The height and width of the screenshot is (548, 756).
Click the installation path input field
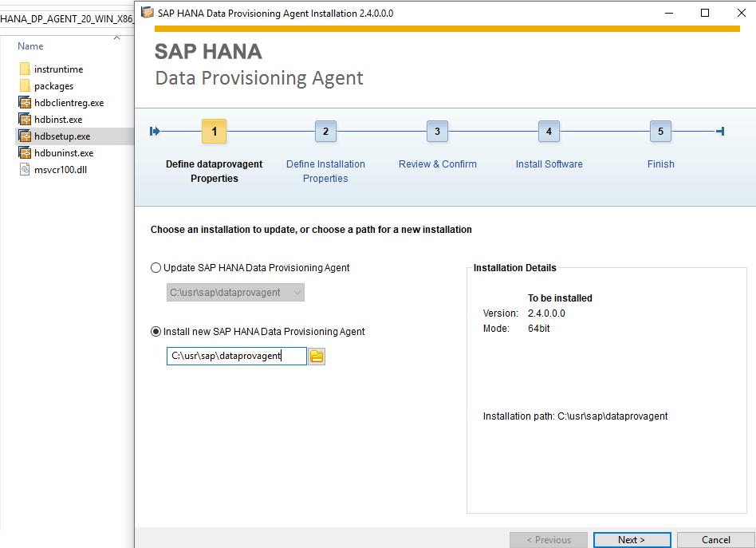click(x=236, y=356)
